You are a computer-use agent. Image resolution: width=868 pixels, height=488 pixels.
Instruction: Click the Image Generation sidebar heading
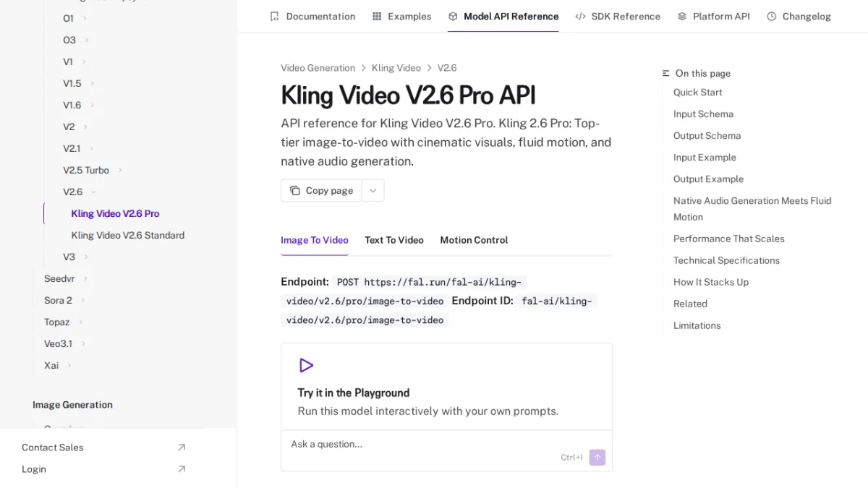pos(72,405)
